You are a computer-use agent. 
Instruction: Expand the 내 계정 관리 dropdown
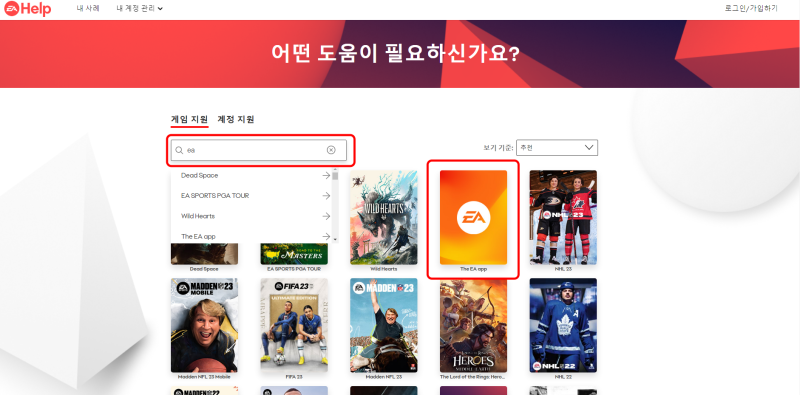(139, 8)
